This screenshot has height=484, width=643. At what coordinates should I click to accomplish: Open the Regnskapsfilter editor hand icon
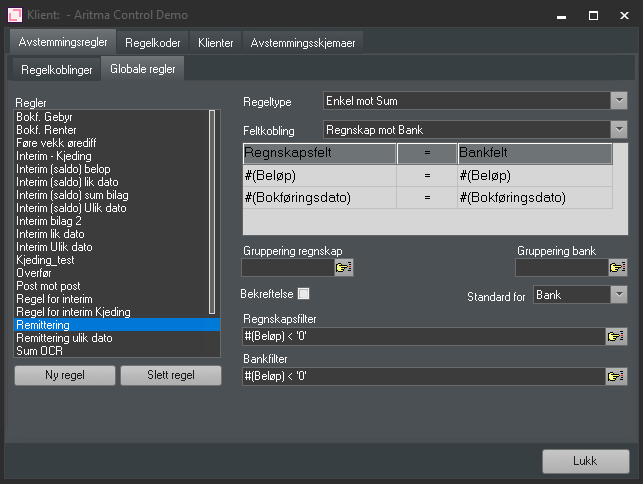(617, 336)
